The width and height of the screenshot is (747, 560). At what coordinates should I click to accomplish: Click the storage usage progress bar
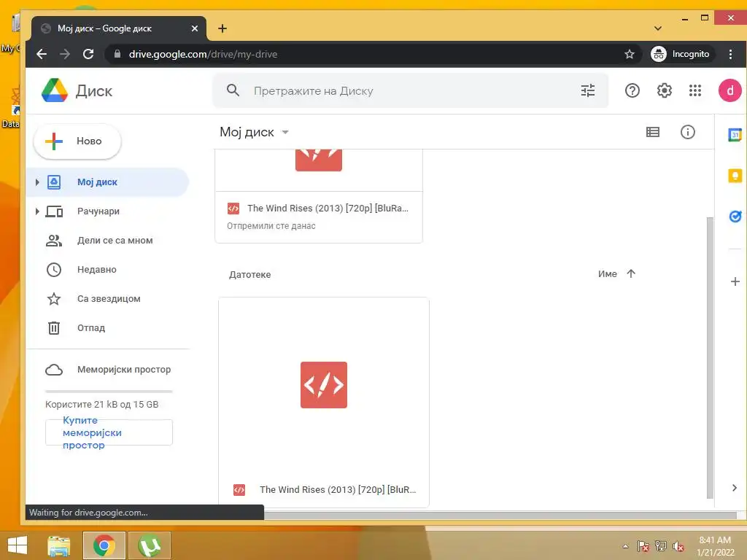pos(109,392)
